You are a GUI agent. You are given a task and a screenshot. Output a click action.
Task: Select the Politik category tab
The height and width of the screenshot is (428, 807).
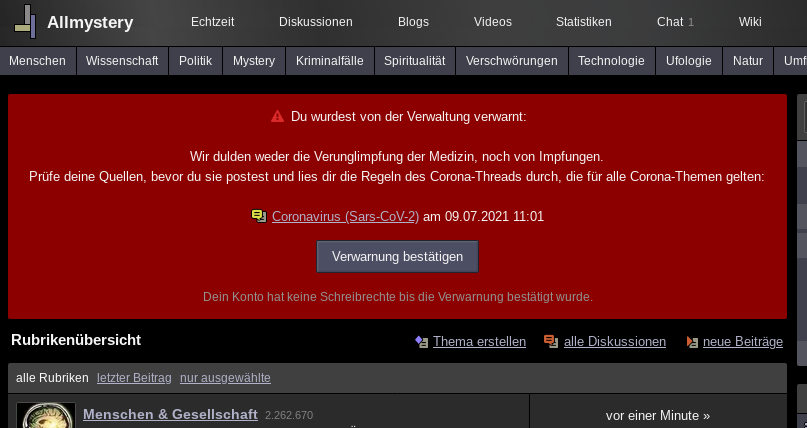click(196, 61)
